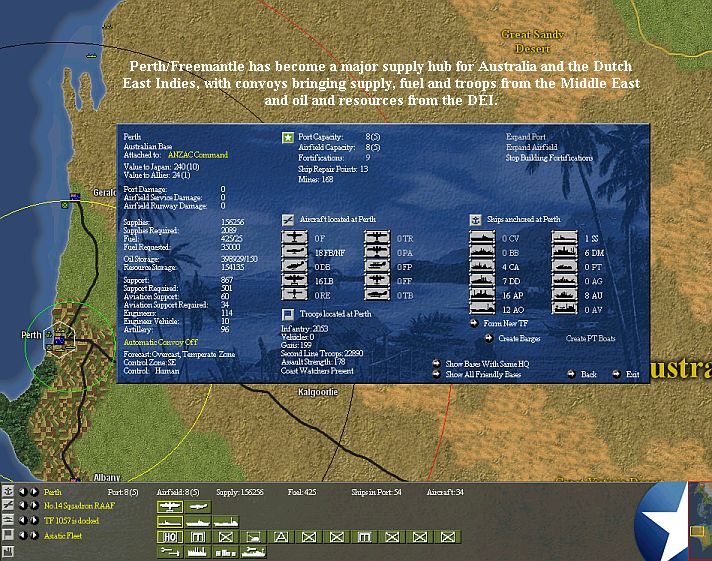This screenshot has width=712, height=561.
Task: Click the Kalgoorlie label on map
Action: pos(317,392)
